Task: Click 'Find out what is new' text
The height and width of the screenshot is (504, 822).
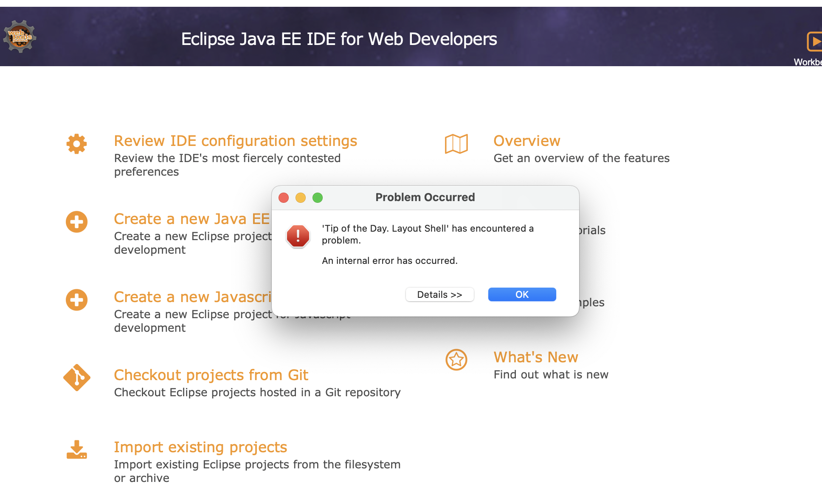Action: tap(551, 375)
